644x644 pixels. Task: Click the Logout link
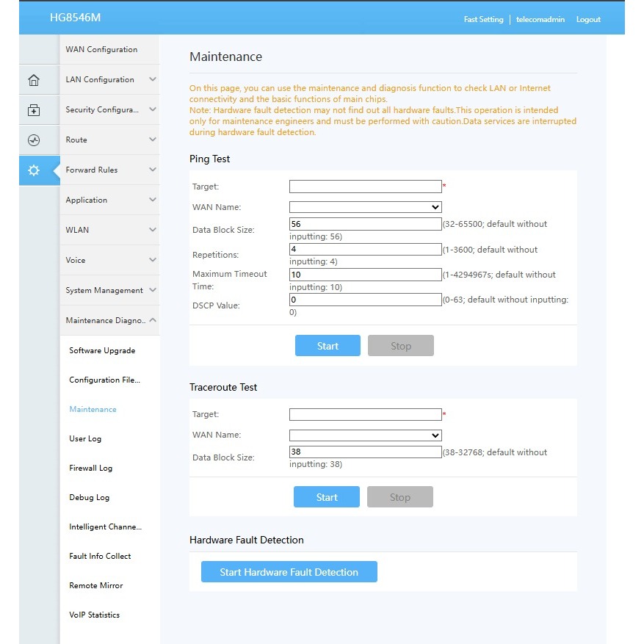(587, 19)
